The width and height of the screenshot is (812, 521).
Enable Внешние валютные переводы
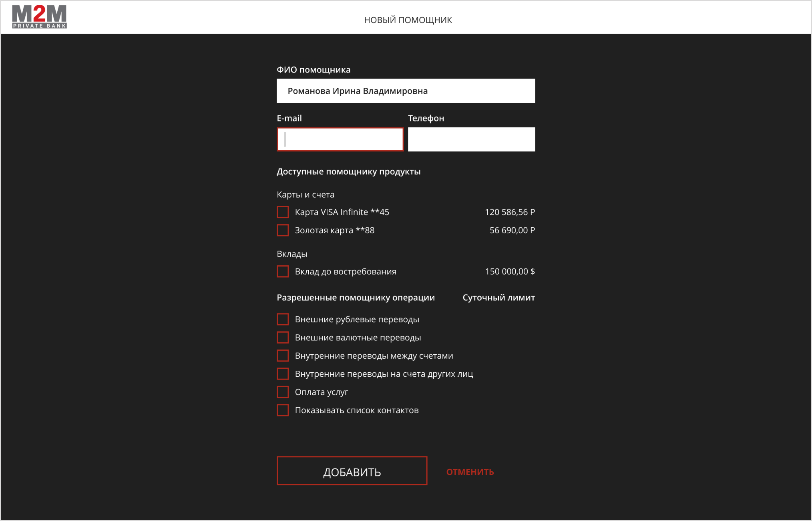[x=283, y=337]
